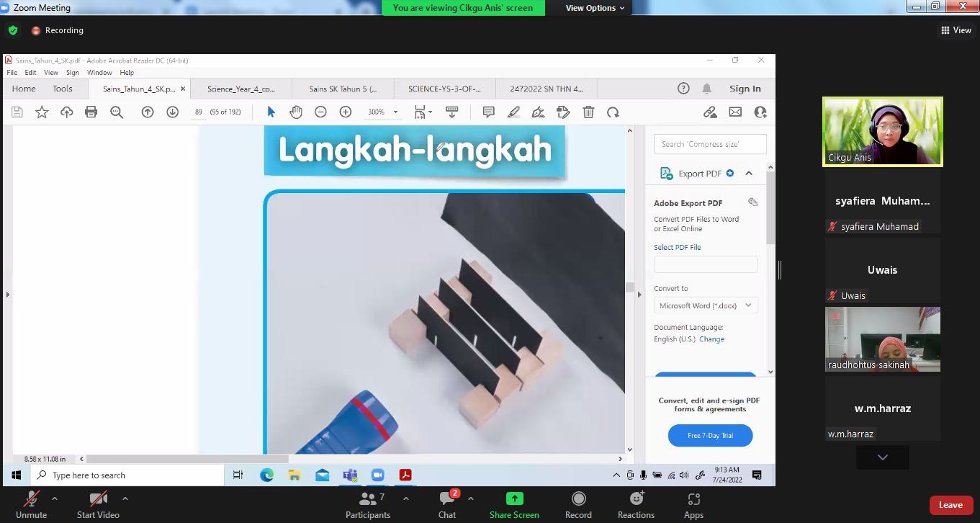The height and width of the screenshot is (523, 980).
Task: Switch to the Home tab
Action: (x=24, y=89)
